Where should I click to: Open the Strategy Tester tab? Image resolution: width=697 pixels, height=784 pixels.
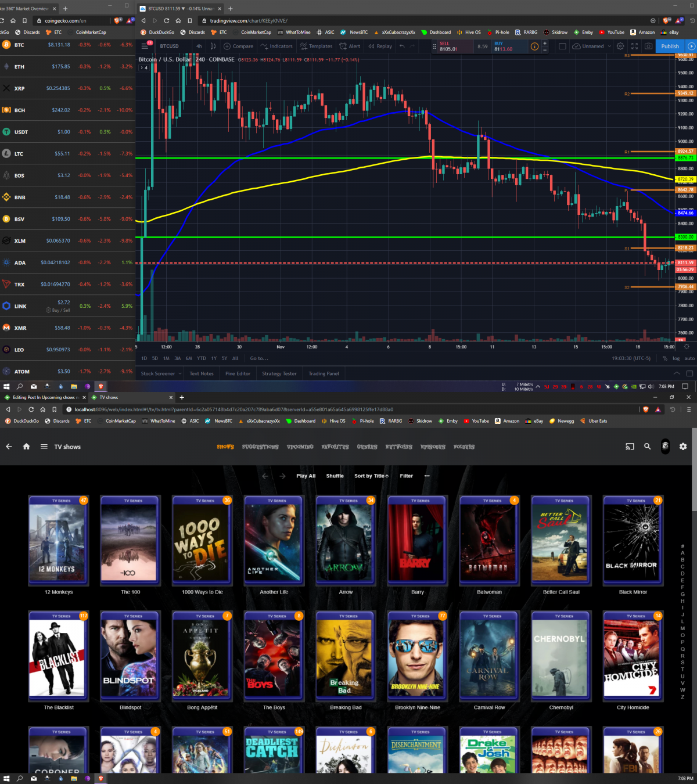279,373
